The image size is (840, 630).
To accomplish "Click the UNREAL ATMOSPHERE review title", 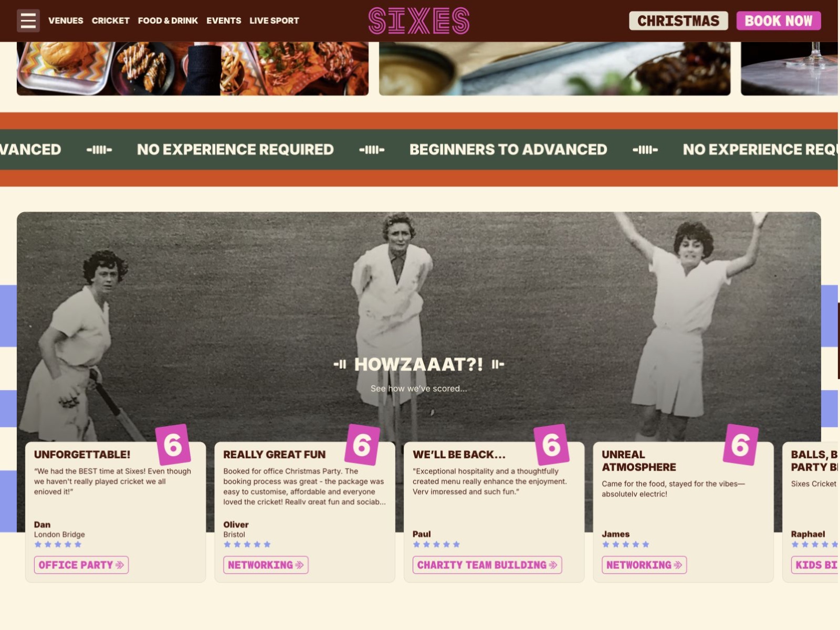I will tap(638, 461).
